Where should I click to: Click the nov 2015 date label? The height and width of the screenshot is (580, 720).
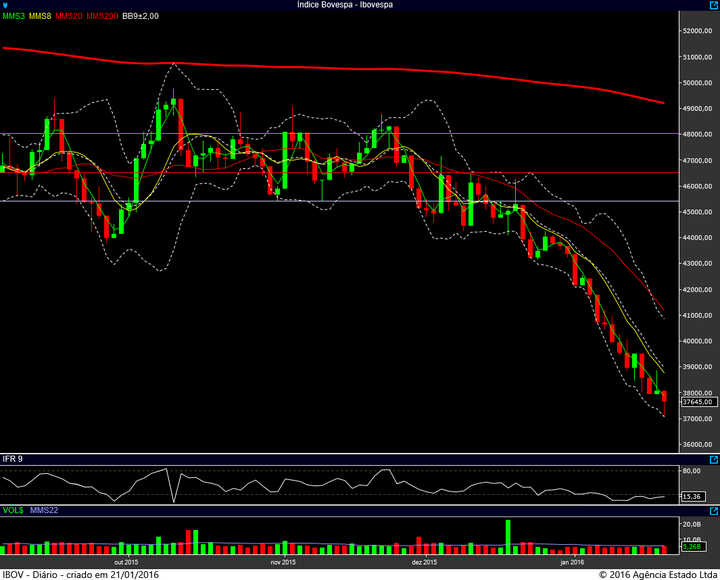[283, 562]
